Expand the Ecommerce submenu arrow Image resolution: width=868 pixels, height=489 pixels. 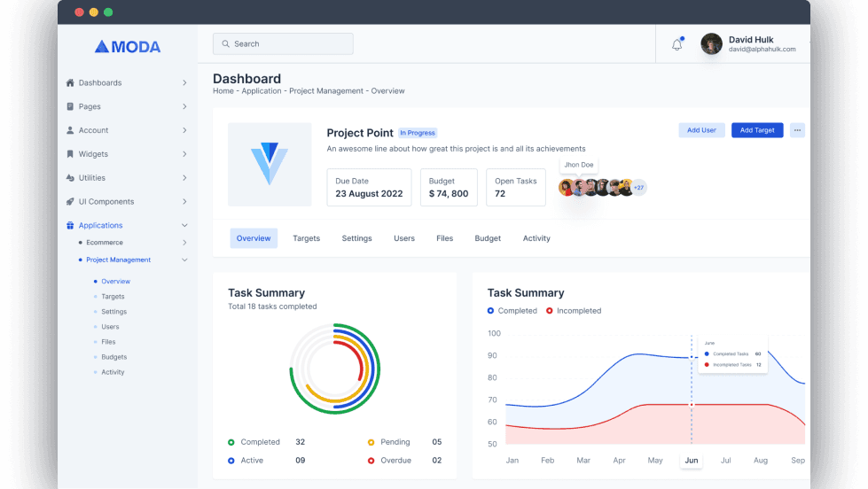point(184,243)
